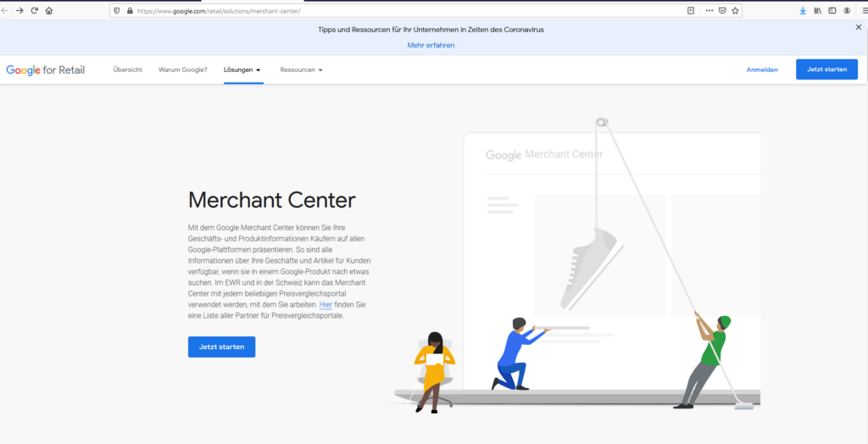The image size is (868, 444).
Task: Expand the Lösungen dropdown menu
Action: pyautogui.click(x=242, y=69)
